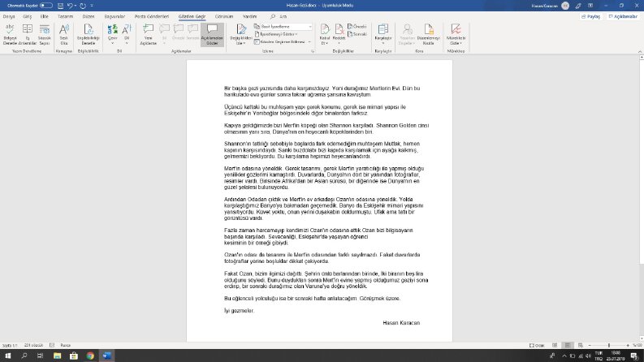Open ribbon display options icon
The width and height of the screenshot is (644, 362).
click(590, 6)
